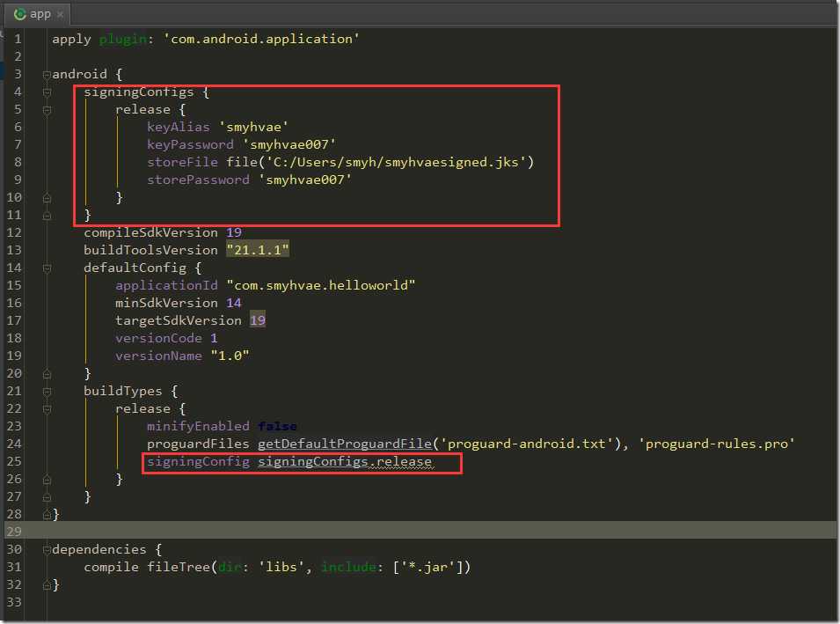The width and height of the screenshot is (840, 624).
Task: Place cursor on keyAlias 'smyhvae' text
Action: (217, 127)
